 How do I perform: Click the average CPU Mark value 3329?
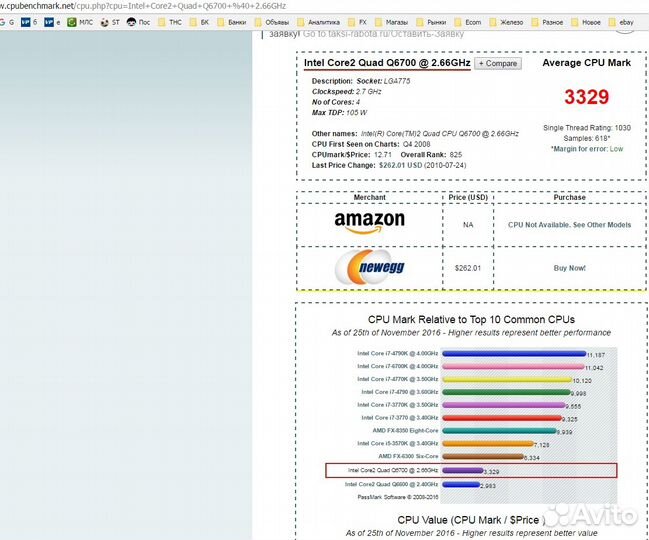click(587, 97)
